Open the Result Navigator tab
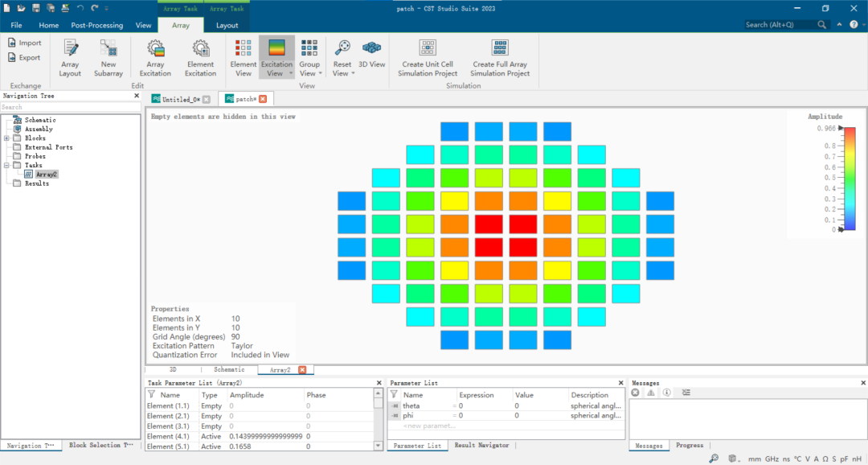The image size is (868, 465). pos(481,446)
